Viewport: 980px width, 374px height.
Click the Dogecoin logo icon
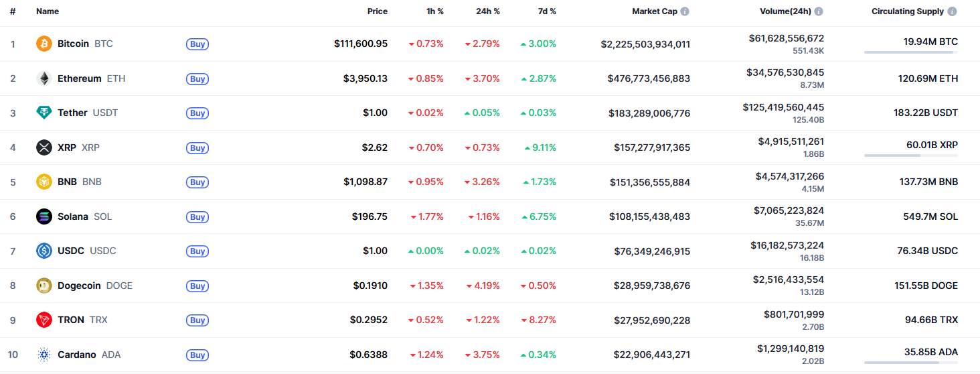point(44,286)
